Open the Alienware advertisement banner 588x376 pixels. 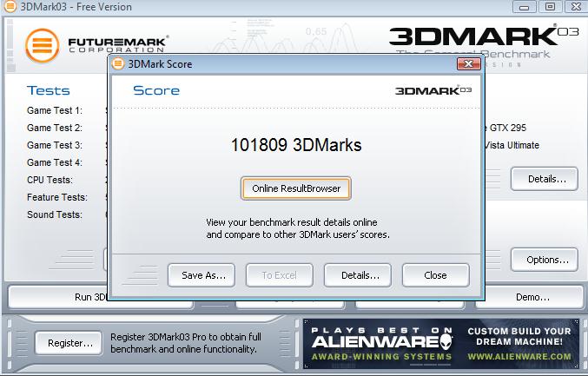pos(440,343)
